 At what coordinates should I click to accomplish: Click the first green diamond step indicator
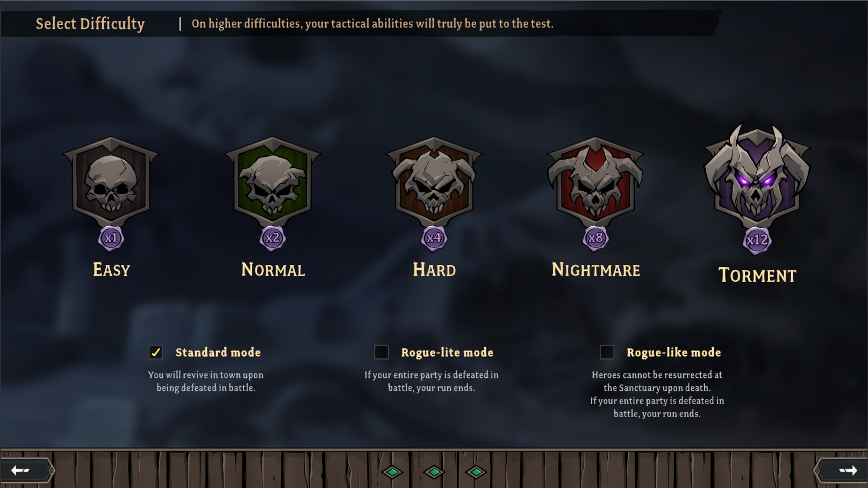tap(392, 472)
